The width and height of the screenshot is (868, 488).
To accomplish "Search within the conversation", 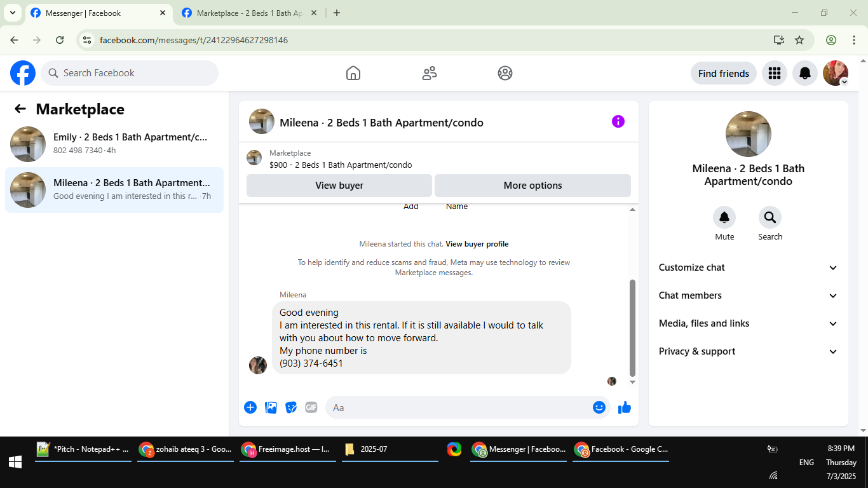I will pos(770,218).
